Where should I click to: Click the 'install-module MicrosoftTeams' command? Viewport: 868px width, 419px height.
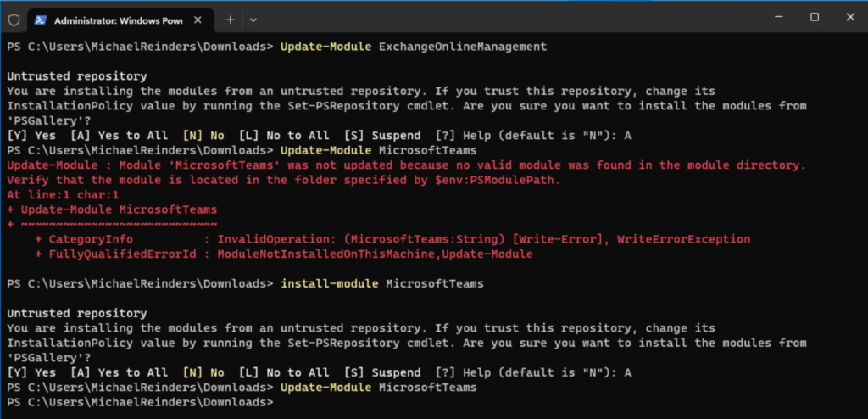(382, 284)
